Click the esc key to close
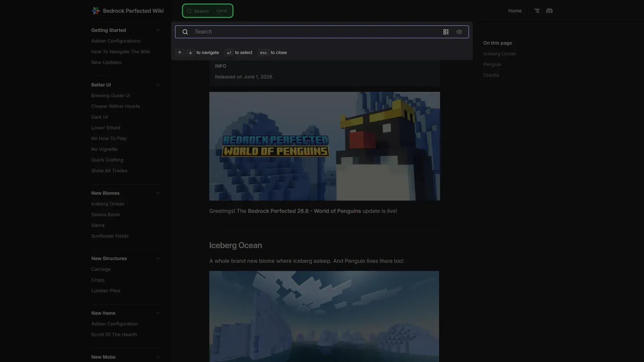This screenshot has height=362, width=644. coord(264,53)
